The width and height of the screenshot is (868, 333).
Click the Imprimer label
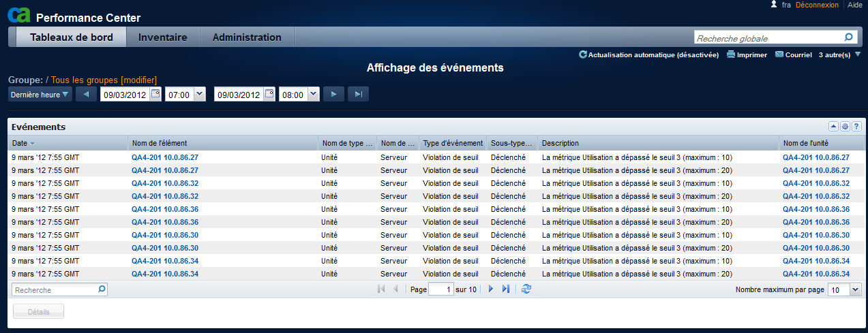point(752,55)
